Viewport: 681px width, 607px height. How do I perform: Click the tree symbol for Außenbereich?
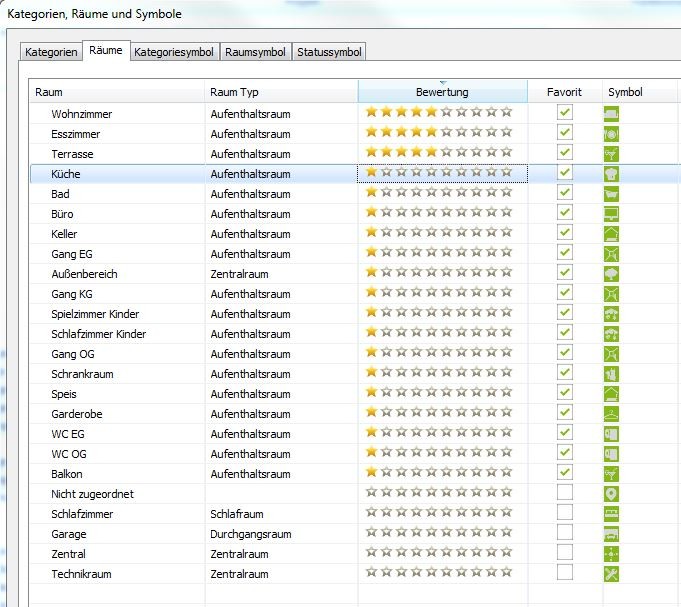point(611,274)
